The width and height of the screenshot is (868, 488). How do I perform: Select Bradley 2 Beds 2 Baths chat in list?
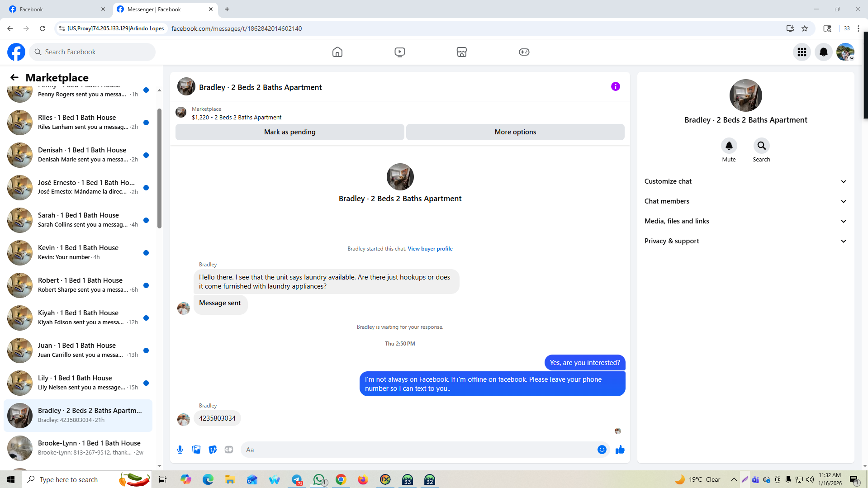pos(78,415)
